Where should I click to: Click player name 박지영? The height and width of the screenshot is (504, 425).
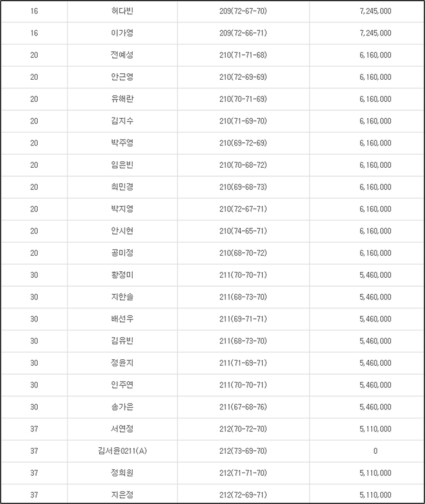[122, 209]
